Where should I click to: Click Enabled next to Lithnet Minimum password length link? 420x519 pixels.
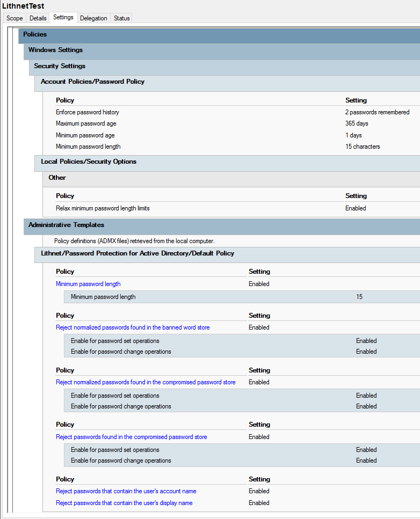(x=259, y=284)
